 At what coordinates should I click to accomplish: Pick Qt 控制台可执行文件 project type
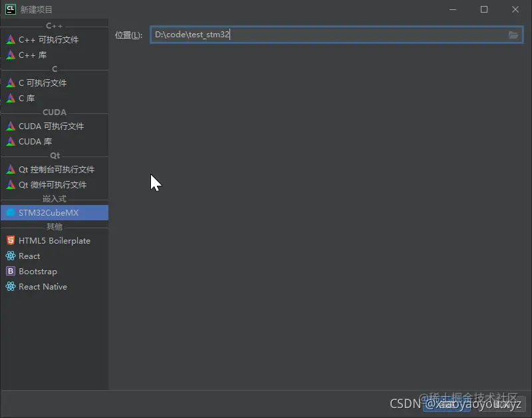pyautogui.click(x=55, y=169)
